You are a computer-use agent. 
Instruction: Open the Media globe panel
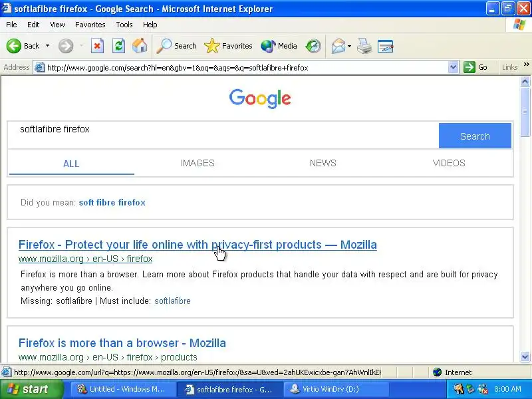click(x=279, y=46)
